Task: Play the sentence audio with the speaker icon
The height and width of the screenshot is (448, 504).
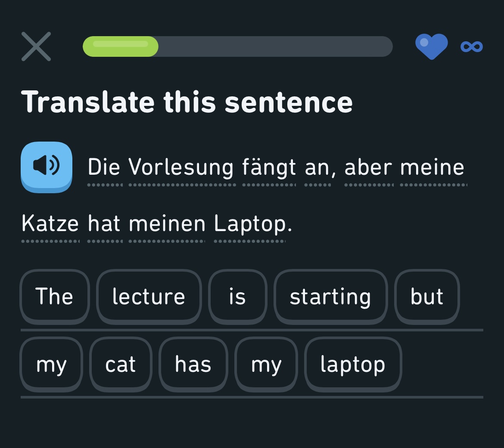Action: click(47, 167)
